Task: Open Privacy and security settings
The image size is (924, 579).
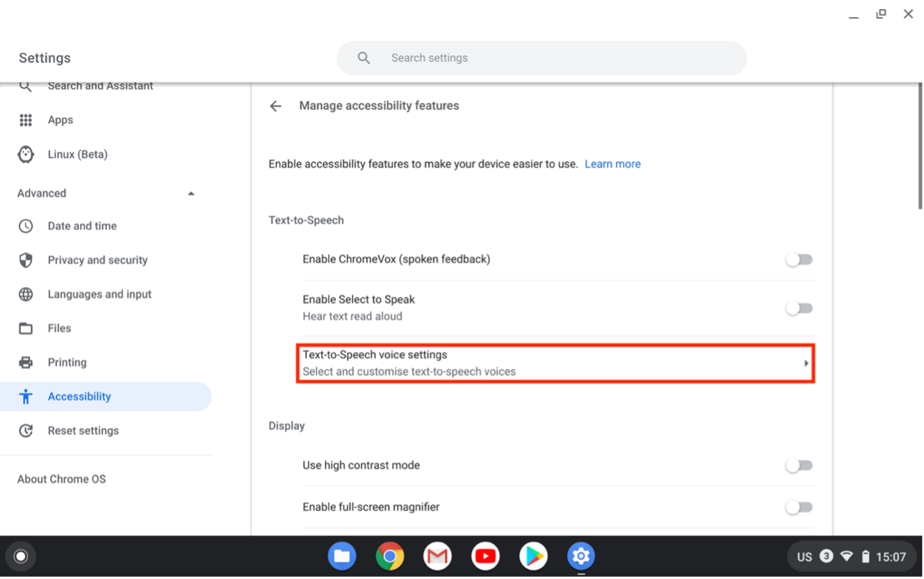Action: 97,260
